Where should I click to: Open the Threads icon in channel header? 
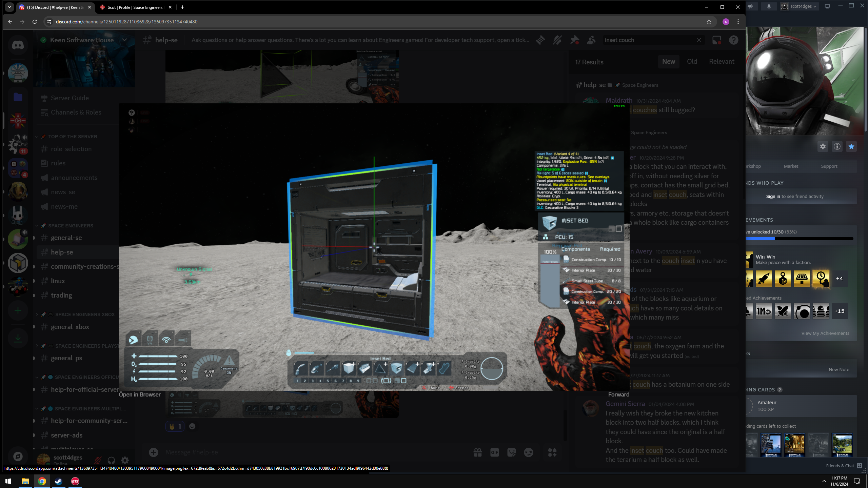(x=540, y=40)
